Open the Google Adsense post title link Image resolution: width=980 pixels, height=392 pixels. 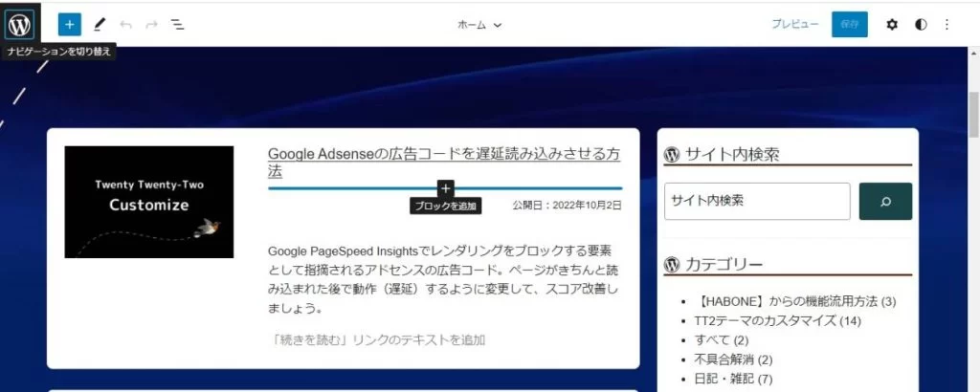pos(444,163)
